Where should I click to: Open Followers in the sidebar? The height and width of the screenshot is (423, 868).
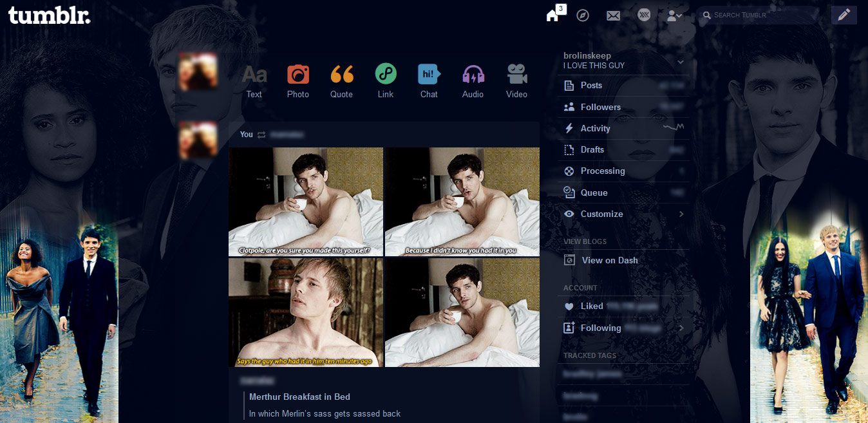(x=623, y=107)
